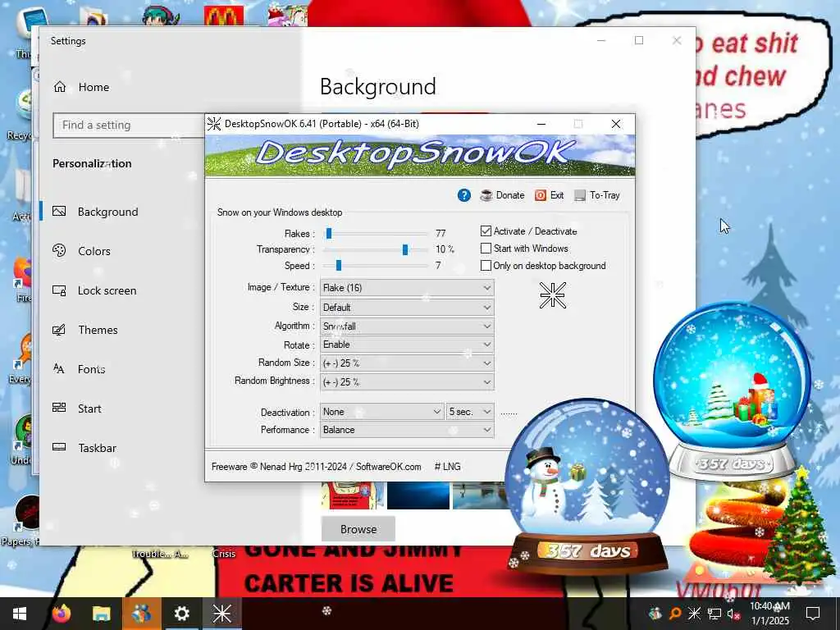The width and height of the screenshot is (840, 630).
Task: Click the Settings Home icon
Action: coord(59,87)
